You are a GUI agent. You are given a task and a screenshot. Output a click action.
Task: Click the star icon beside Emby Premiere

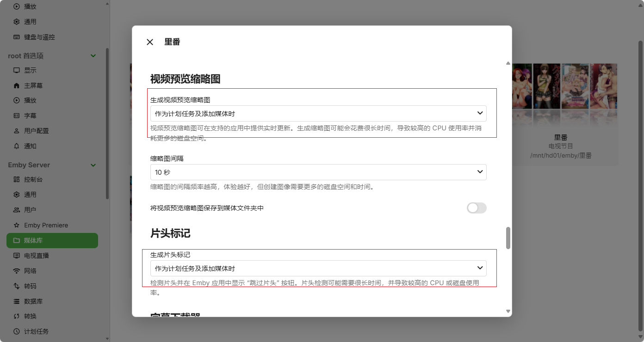[x=17, y=225]
